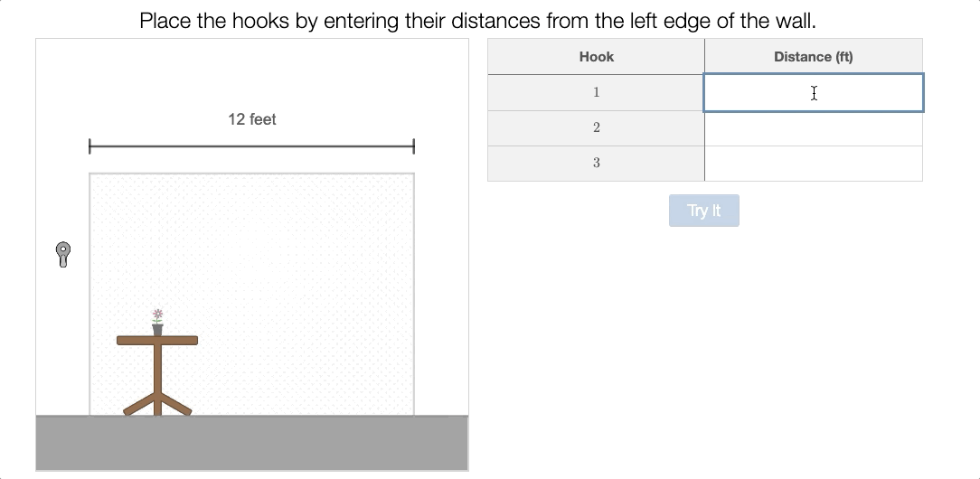980x479 pixels.
Task: Select the Hook 3 distance input field
Action: coord(814,164)
